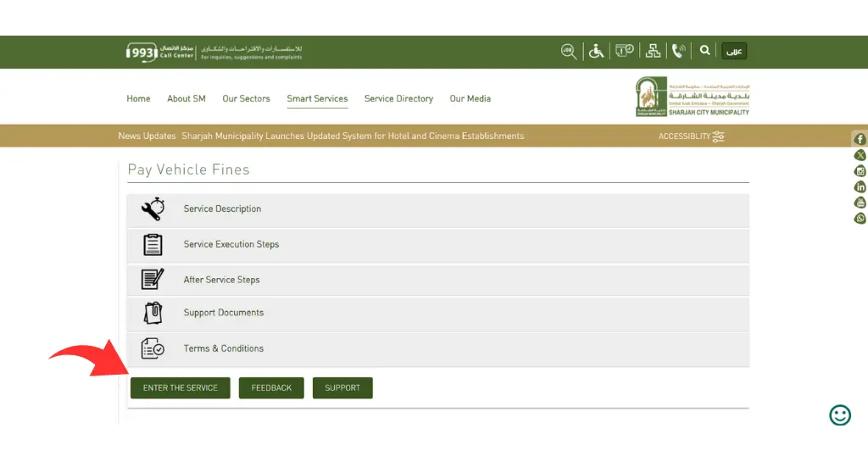Open the Instagram sidebar icon
The width and height of the screenshot is (868, 473).
pyautogui.click(x=860, y=171)
